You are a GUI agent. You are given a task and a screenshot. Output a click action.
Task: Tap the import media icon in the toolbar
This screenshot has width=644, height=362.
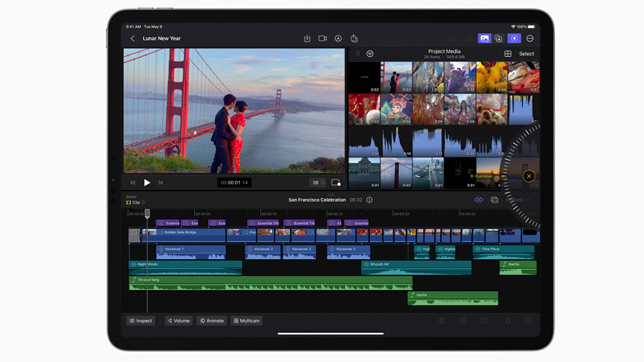308,39
